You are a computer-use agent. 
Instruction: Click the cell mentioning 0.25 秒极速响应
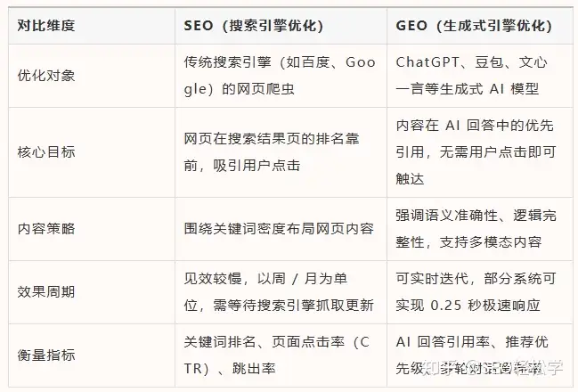480,292
